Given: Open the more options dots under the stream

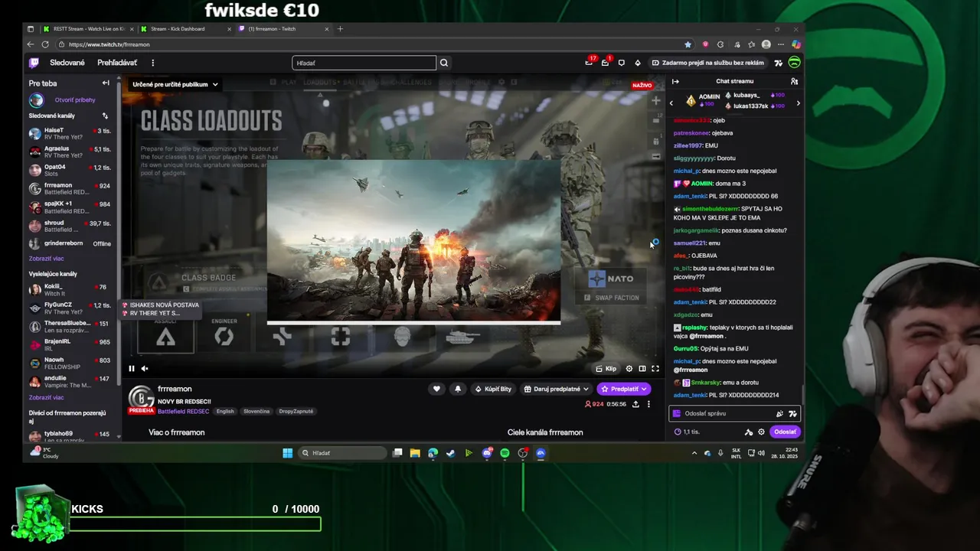Looking at the screenshot, I should click(648, 404).
